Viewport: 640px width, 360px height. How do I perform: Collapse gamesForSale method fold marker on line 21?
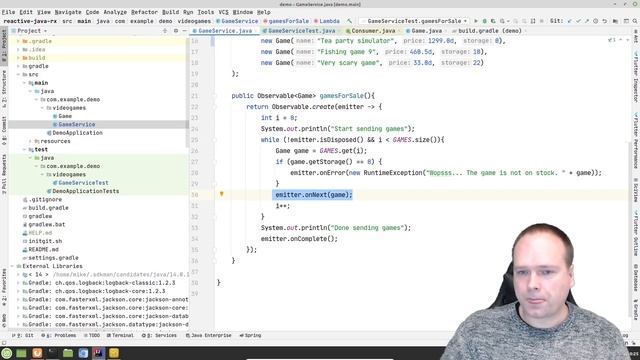click(214, 96)
